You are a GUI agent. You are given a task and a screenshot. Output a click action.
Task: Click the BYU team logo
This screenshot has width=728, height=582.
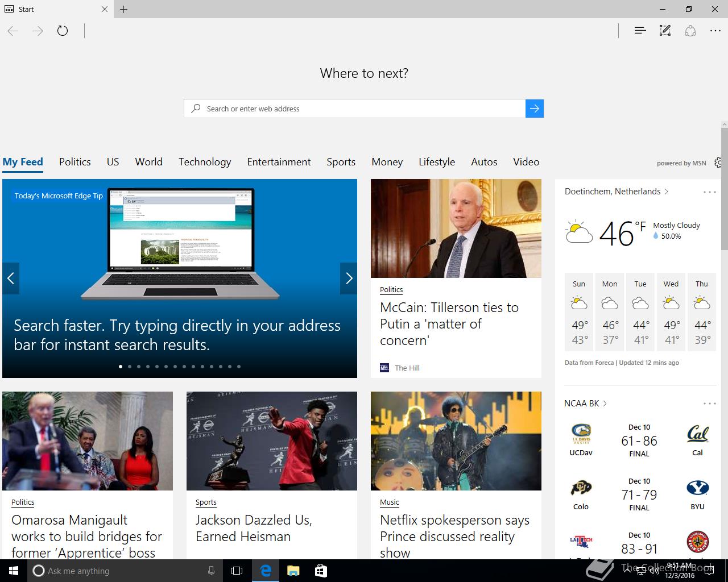(x=697, y=488)
